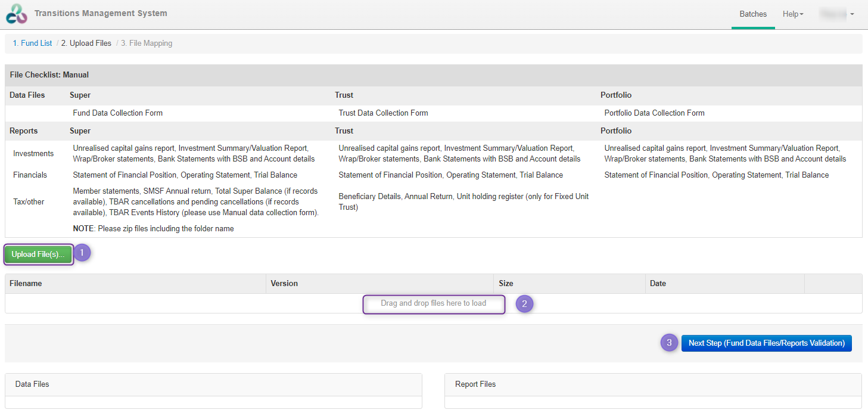The image size is (868, 419).
Task: Select the Data Files panel header
Action: (x=32, y=384)
